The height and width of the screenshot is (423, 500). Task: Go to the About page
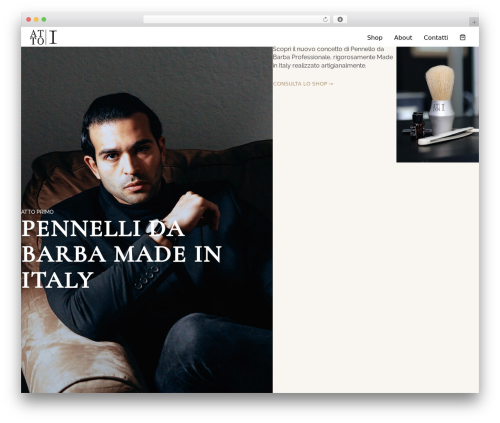(x=403, y=37)
